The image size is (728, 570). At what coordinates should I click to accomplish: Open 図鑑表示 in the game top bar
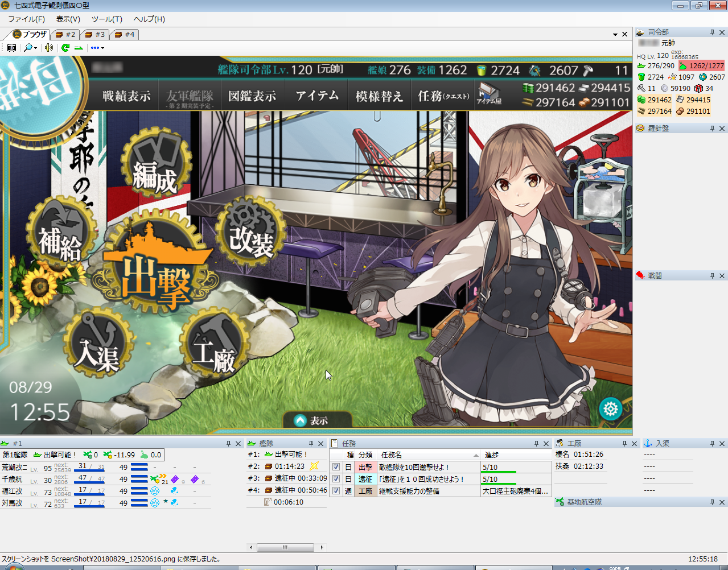252,96
